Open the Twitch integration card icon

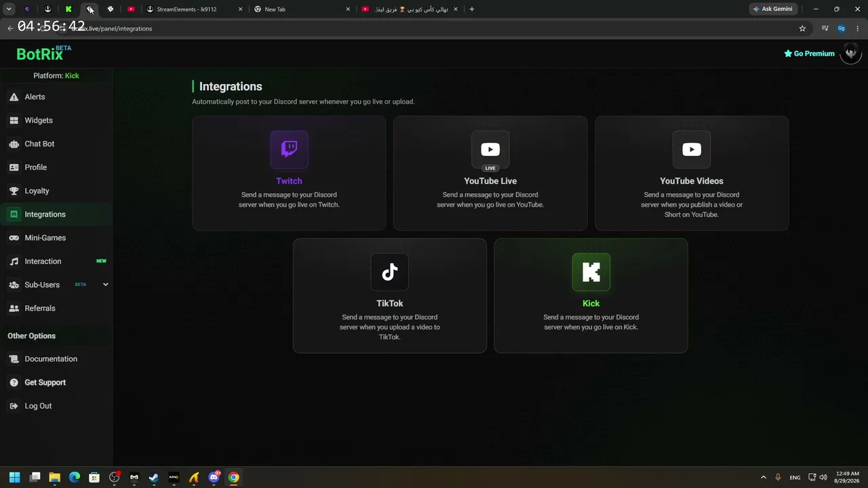pyautogui.click(x=289, y=150)
